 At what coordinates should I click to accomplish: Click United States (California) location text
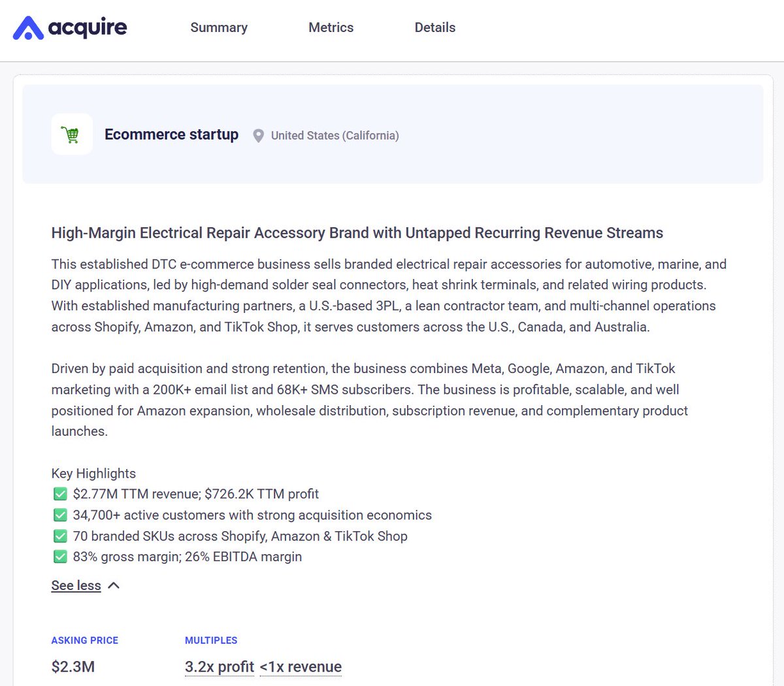(x=335, y=135)
